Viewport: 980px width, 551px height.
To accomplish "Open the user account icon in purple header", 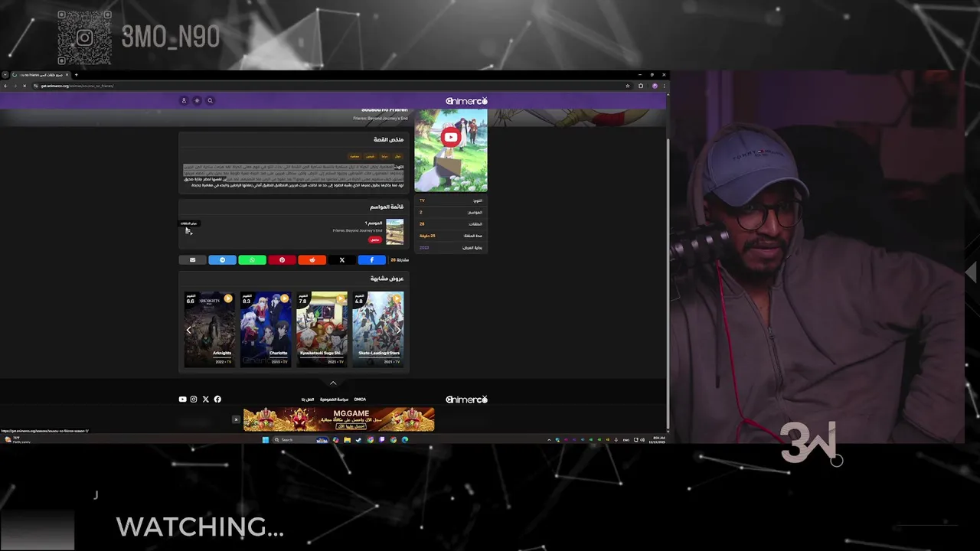I will pyautogui.click(x=184, y=100).
